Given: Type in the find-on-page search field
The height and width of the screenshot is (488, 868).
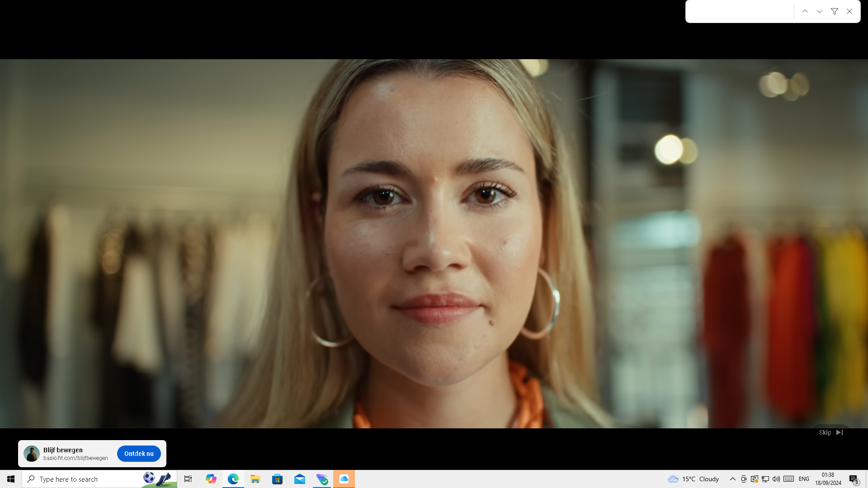Looking at the screenshot, I should pos(740,11).
